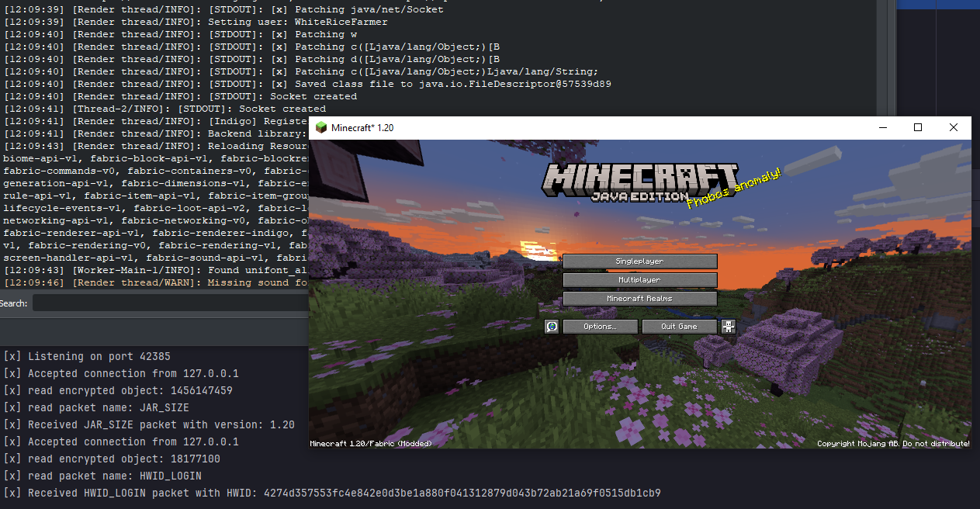The width and height of the screenshot is (980, 509).
Task: Select the 'Minecraft 1.20/Fabric (Modded)' version text
Action: (x=371, y=444)
